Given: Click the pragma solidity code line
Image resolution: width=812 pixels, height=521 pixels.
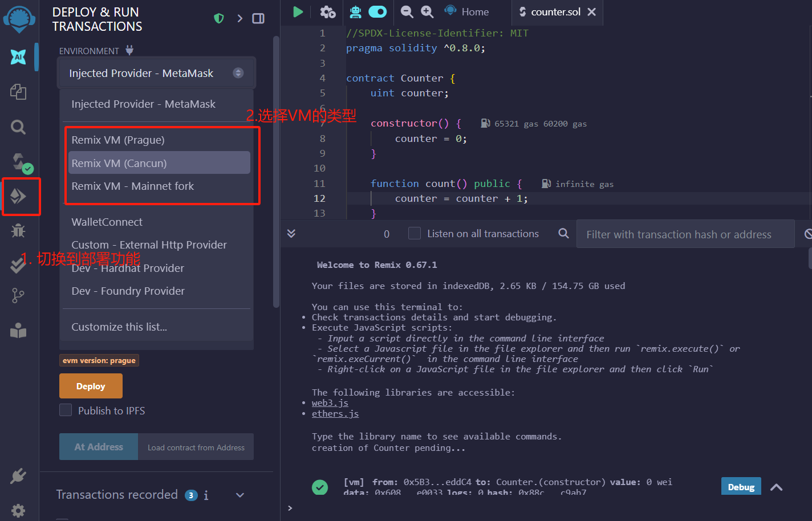Looking at the screenshot, I should pos(416,48).
